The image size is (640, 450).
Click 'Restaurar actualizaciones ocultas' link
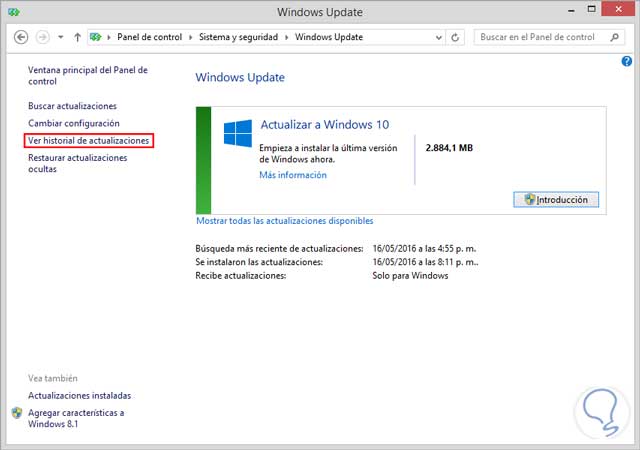click(78, 163)
